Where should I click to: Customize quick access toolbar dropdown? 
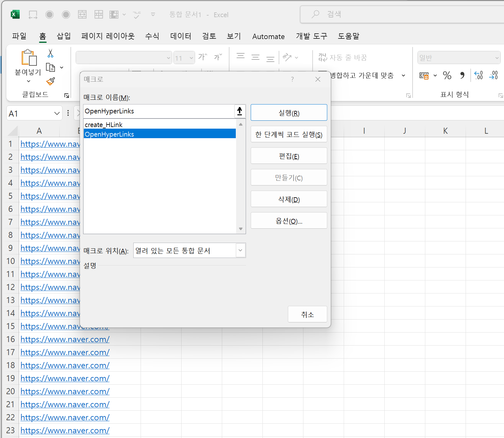point(153,15)
